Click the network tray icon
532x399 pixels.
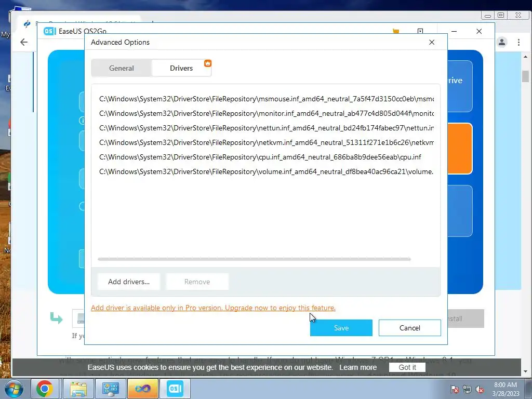pos(467,389)
